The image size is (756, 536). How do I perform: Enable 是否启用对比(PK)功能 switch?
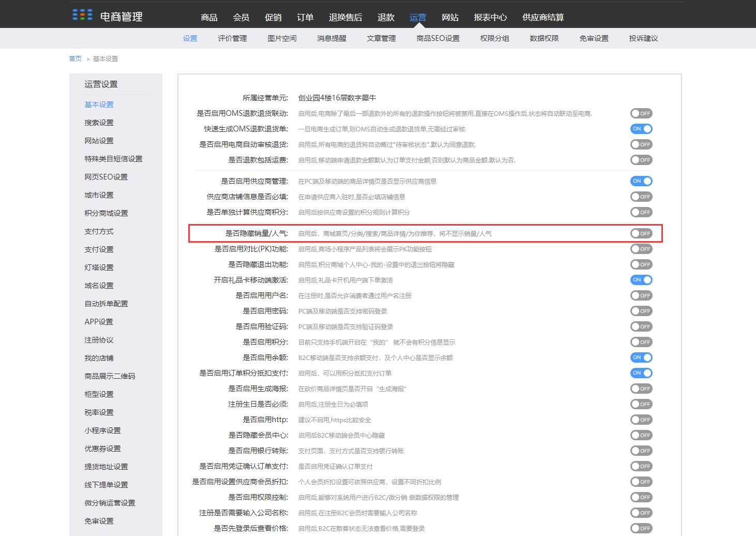click(641, 249)
